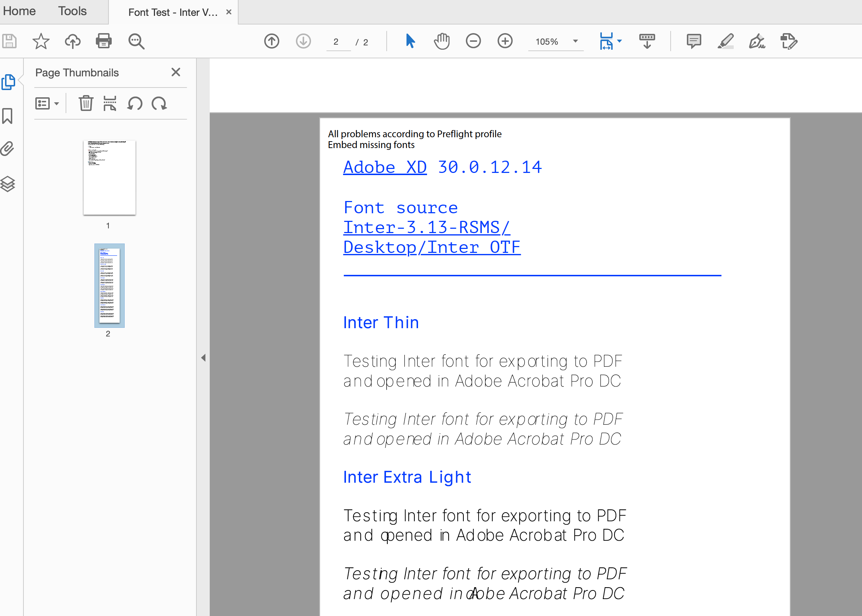Open the 105% zoom level dropdown

(x=575, y=41)
